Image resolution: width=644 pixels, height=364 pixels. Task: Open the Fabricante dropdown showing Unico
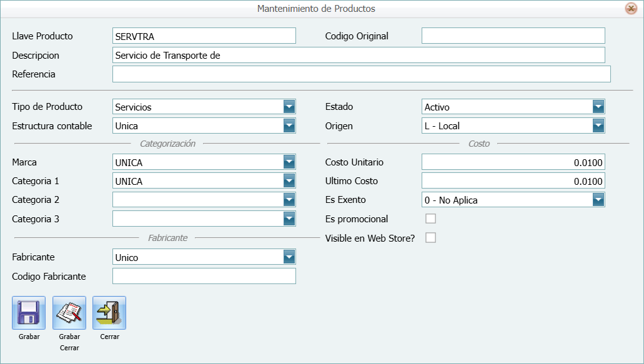click(289, 257)
